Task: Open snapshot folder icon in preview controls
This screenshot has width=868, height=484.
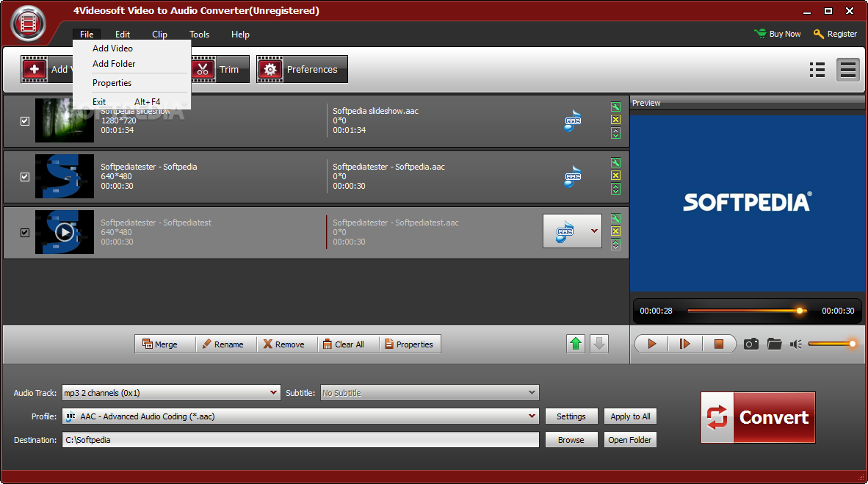Action: click(775, 344)
